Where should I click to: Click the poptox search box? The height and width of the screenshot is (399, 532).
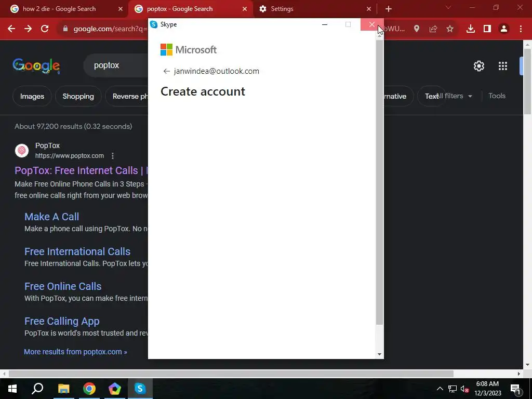pos(115,65)
